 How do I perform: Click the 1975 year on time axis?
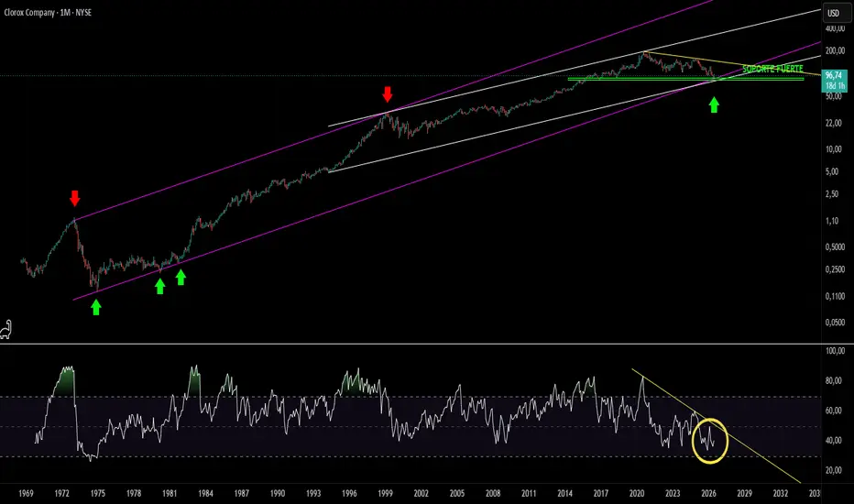click(97, 494)
